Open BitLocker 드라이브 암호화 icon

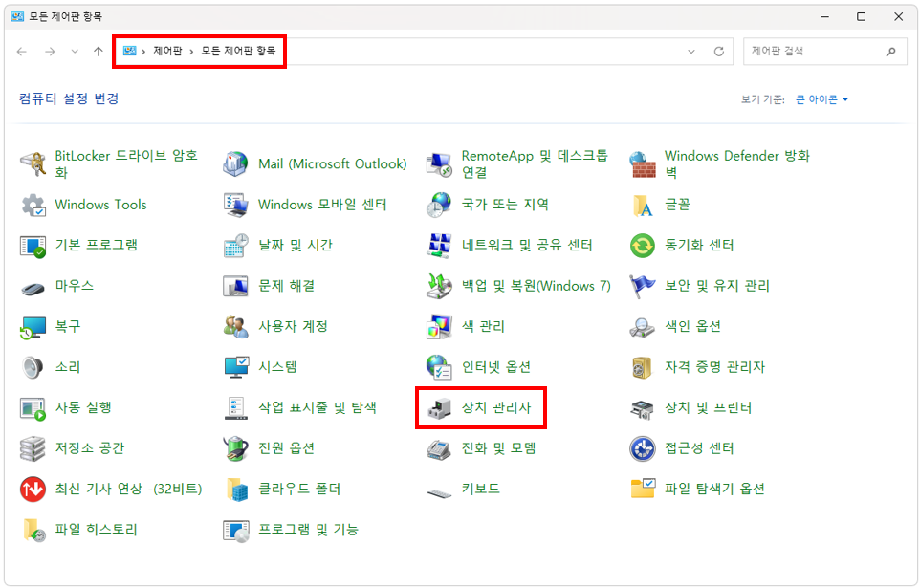pyautogui.click(x=33, y=164)
